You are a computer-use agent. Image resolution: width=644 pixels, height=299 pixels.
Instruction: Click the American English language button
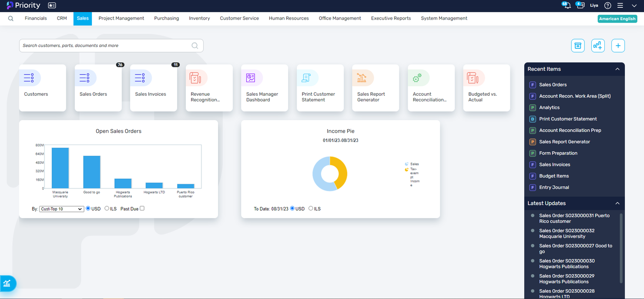(617, 18)
